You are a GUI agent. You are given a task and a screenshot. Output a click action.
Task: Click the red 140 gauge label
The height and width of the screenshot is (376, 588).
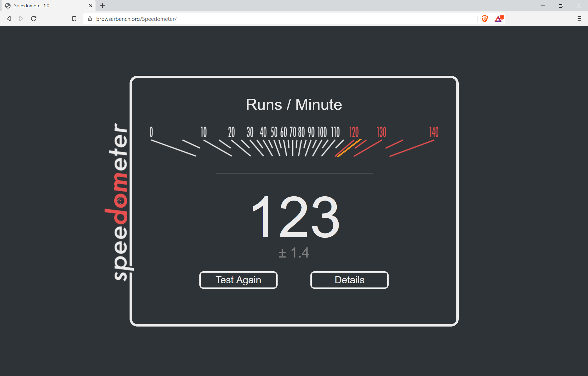pyautogui.click(x=434, y=132)
